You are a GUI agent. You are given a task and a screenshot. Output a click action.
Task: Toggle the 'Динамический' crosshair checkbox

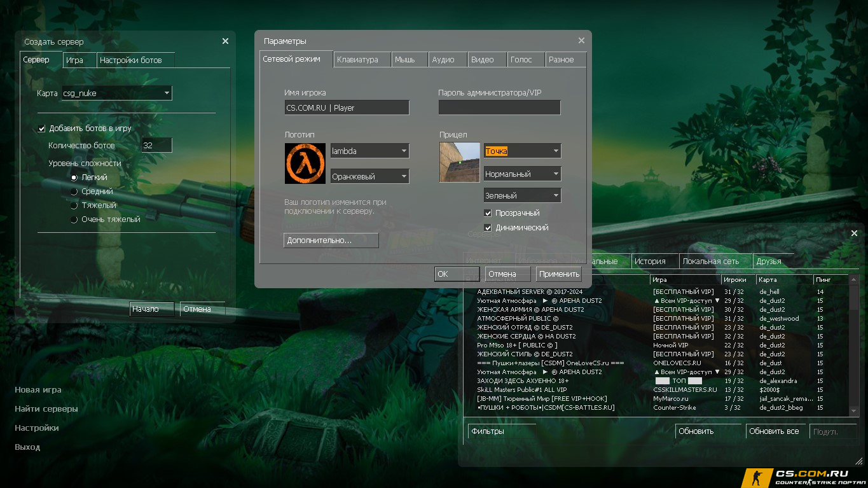[488, 228]
